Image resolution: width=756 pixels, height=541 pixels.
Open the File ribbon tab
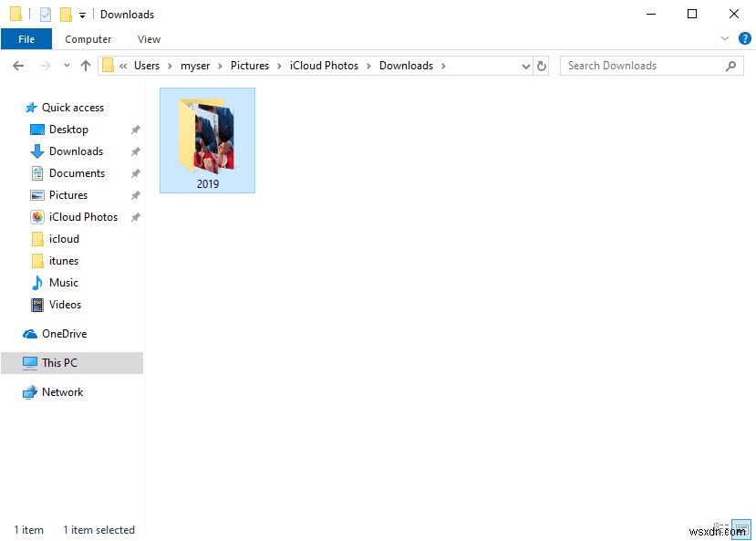pos(26,39)
